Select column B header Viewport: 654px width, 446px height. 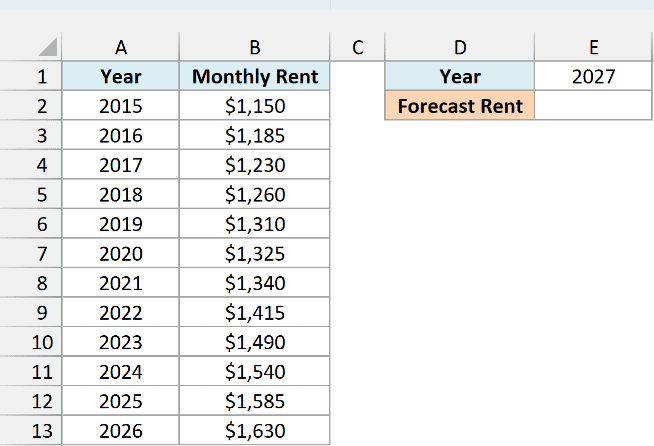tap(254, 47)
